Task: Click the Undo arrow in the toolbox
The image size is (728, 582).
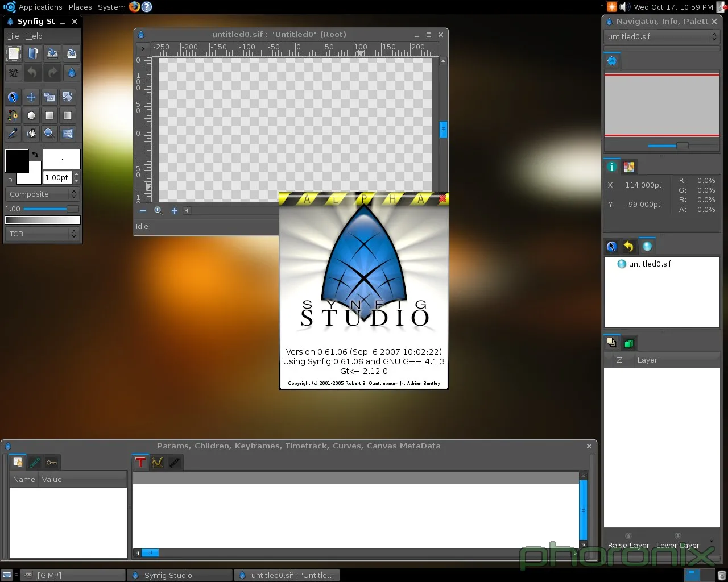Action: click(33, 73)
